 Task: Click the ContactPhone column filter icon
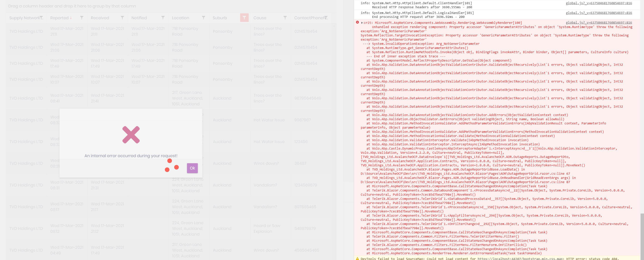click(x=326, y=18)
